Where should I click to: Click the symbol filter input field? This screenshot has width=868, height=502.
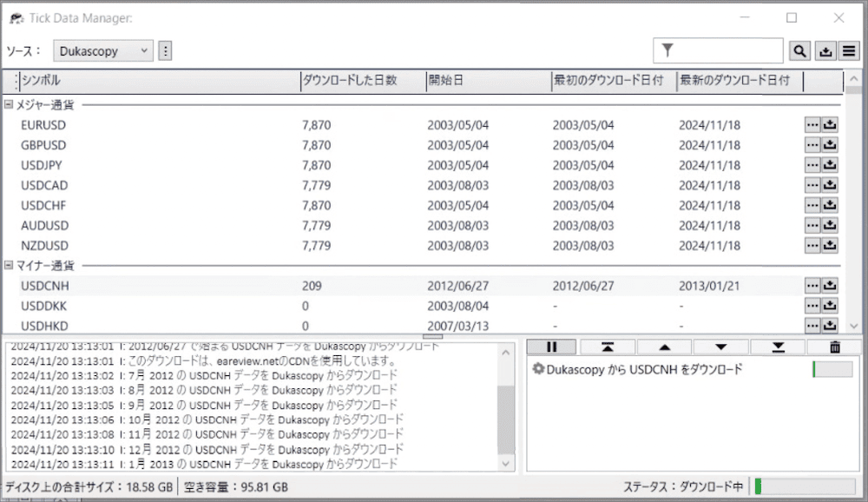point(718,51)
